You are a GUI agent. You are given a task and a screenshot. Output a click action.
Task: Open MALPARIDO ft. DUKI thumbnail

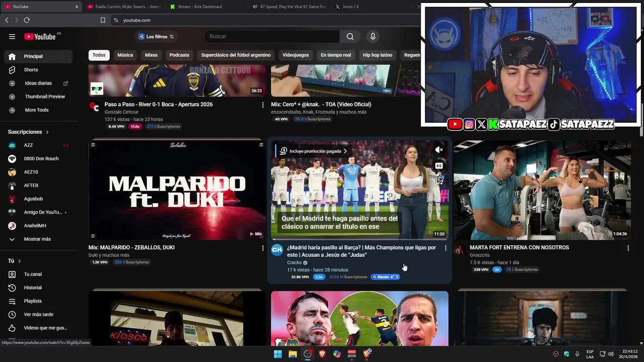[x=177, y=190]
